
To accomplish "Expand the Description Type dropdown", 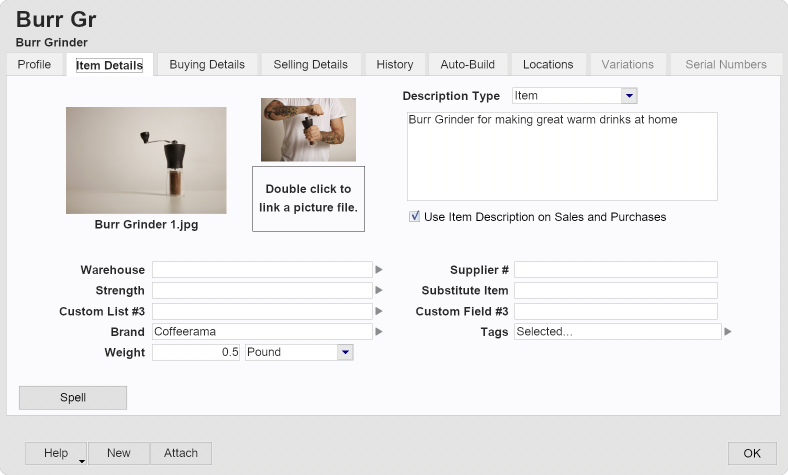I will [x=629, y=96].
